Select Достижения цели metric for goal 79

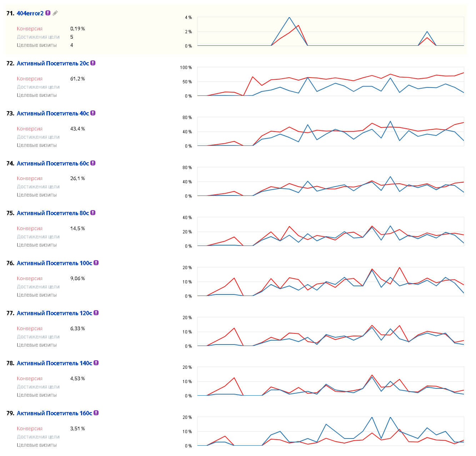(x=38, y=437)
